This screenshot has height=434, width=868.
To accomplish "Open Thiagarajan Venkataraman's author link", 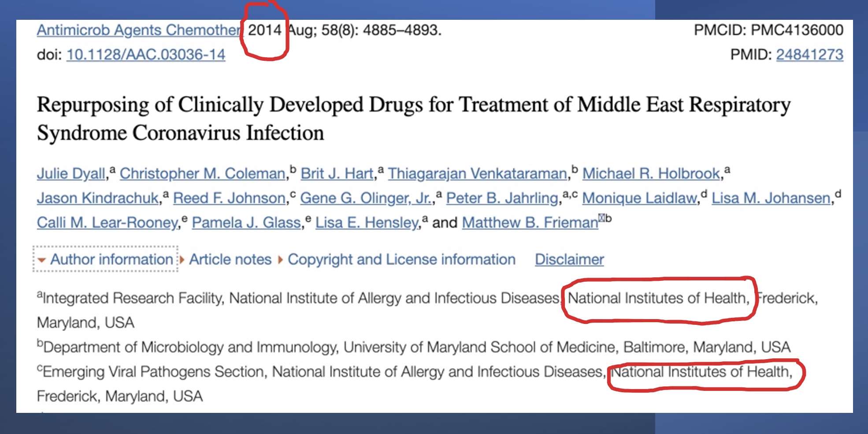I will tap(477, 173).
